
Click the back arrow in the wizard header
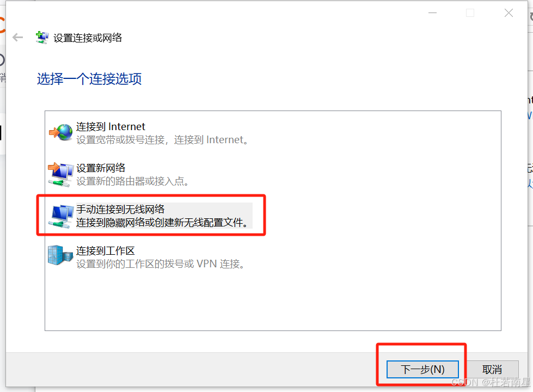click(x=17, y=38)
